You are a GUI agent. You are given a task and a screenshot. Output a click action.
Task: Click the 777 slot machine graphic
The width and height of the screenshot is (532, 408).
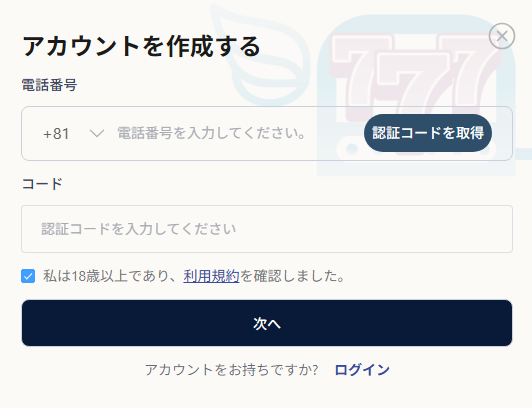tap(416, 95)
